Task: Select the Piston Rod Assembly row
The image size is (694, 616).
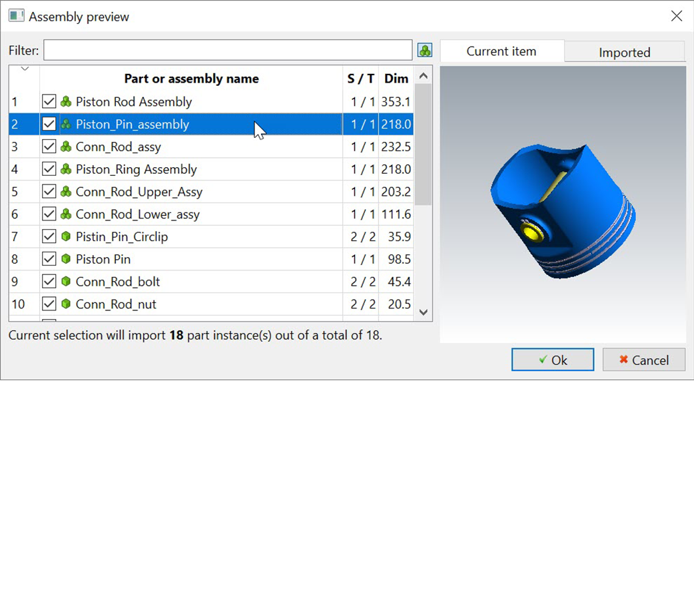Action: (x=211, y=102)
